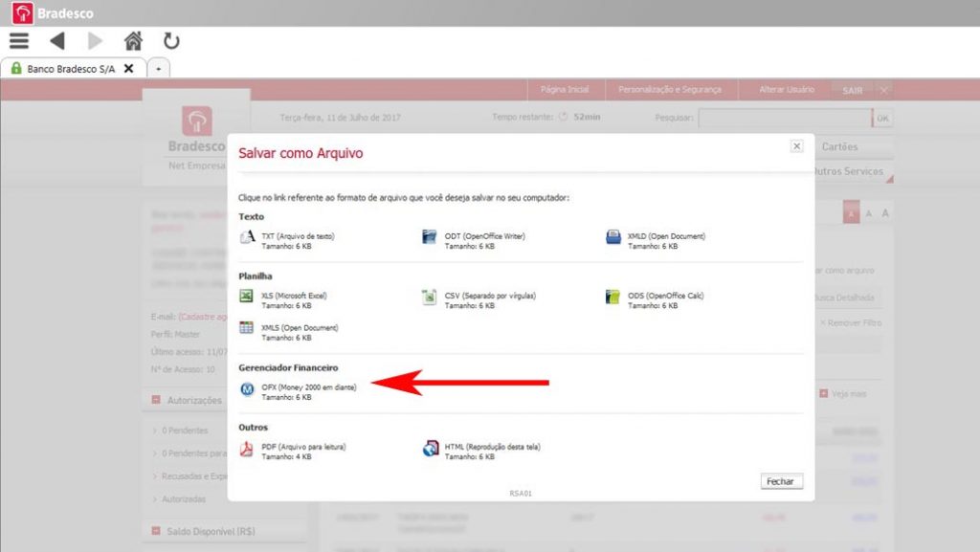This screenshot has height=552, width=980.
Task: Click the ODS OpenOffice Calc icon
Action: coord(612,298)
